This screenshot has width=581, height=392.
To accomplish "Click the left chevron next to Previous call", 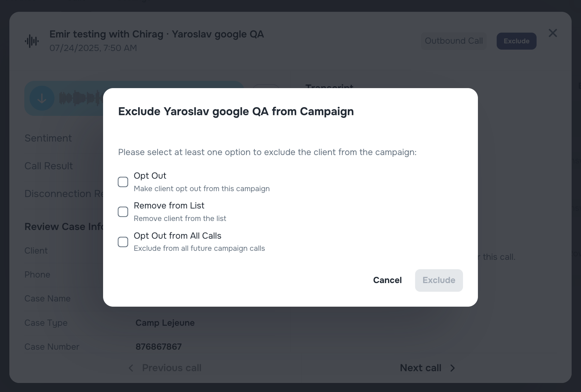I will 131,368.
